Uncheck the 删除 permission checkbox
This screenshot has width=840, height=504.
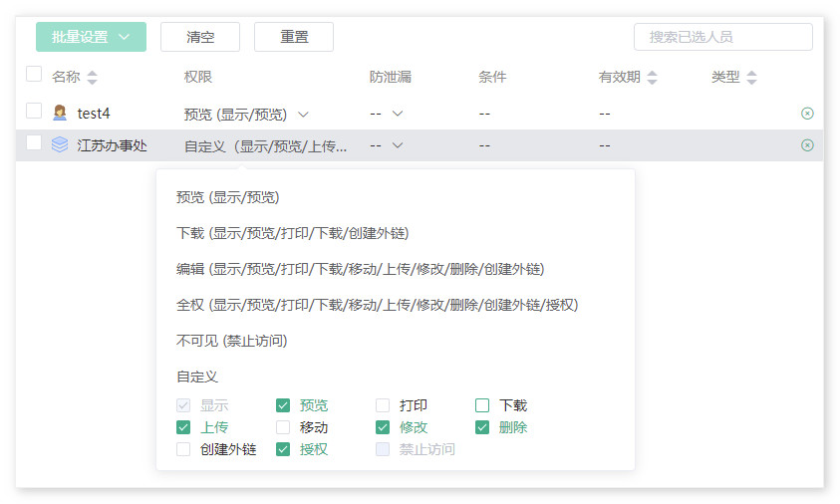point(482,427)
